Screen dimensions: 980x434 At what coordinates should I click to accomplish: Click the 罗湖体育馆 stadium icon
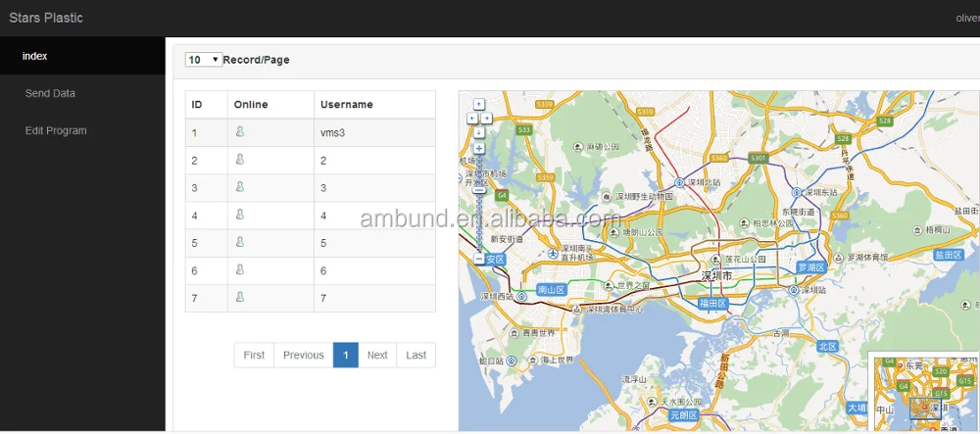(x=838, y=258)
